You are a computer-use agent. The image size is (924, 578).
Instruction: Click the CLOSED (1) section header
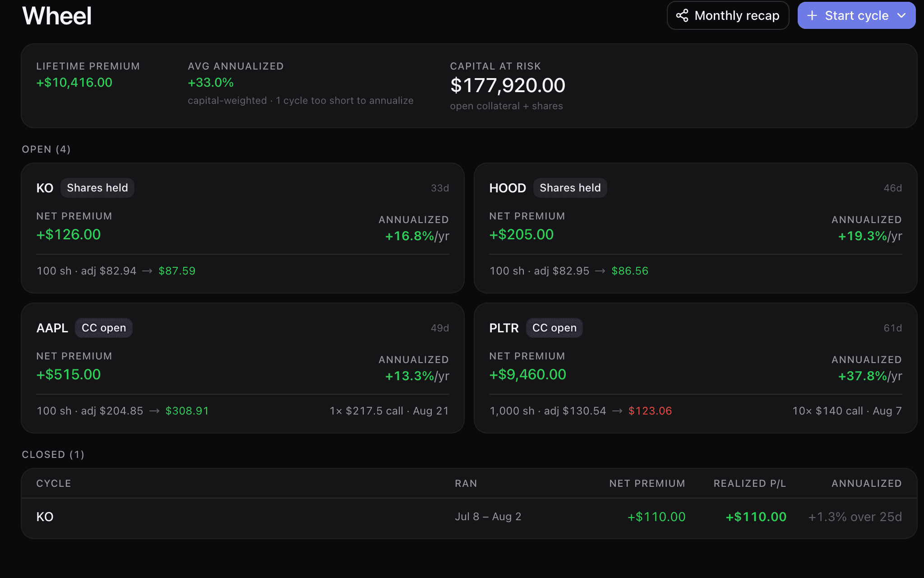[53, 455]
